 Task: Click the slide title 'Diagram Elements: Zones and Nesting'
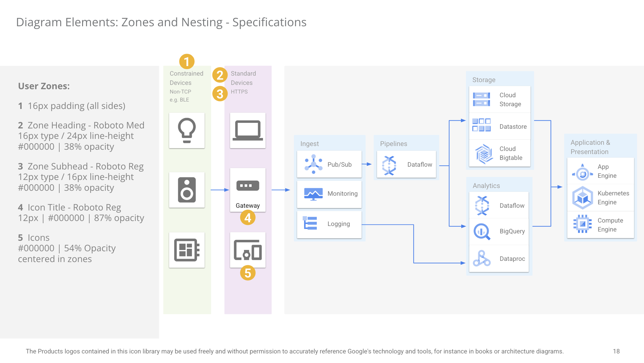pyautogui.click(x=119, y=23)
